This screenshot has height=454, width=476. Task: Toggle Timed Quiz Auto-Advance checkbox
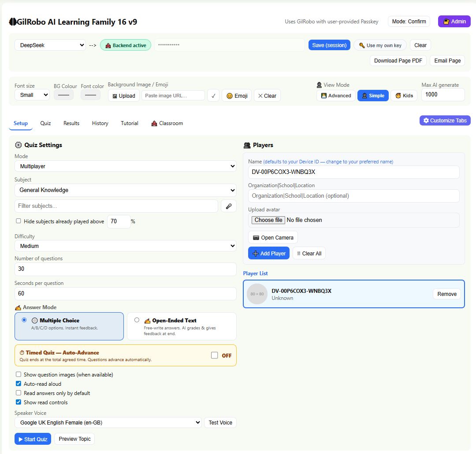click(x=214, y=355)
